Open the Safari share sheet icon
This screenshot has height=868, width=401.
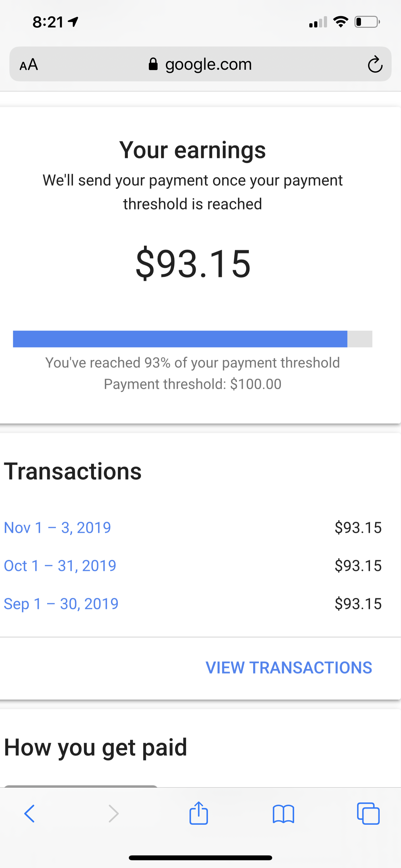tap(199, 813)
